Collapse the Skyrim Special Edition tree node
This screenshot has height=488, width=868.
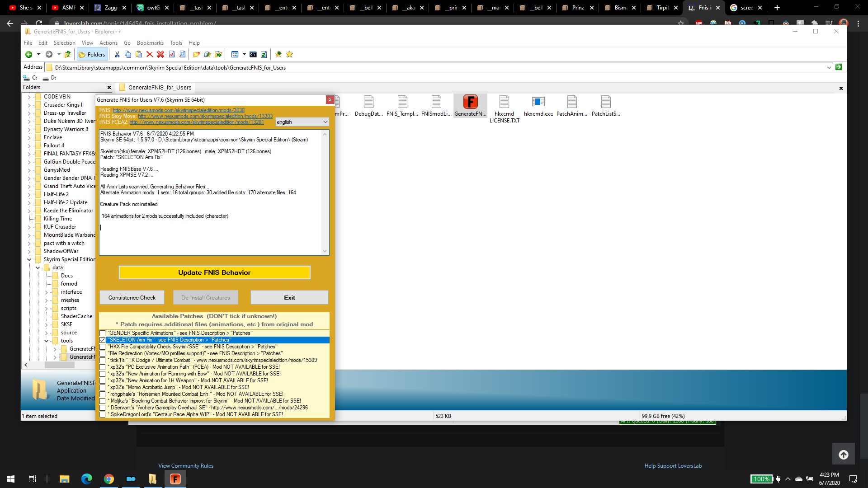tap(29, 260)
